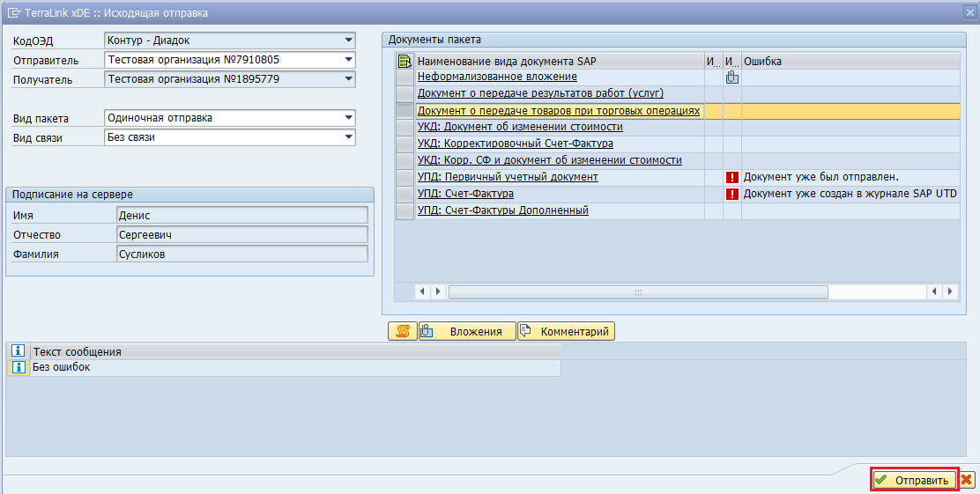The image size is (980, 494).
Task: Click the select-all icon in the documents table header
Action: pyautogui.click(x=405, y=61)
